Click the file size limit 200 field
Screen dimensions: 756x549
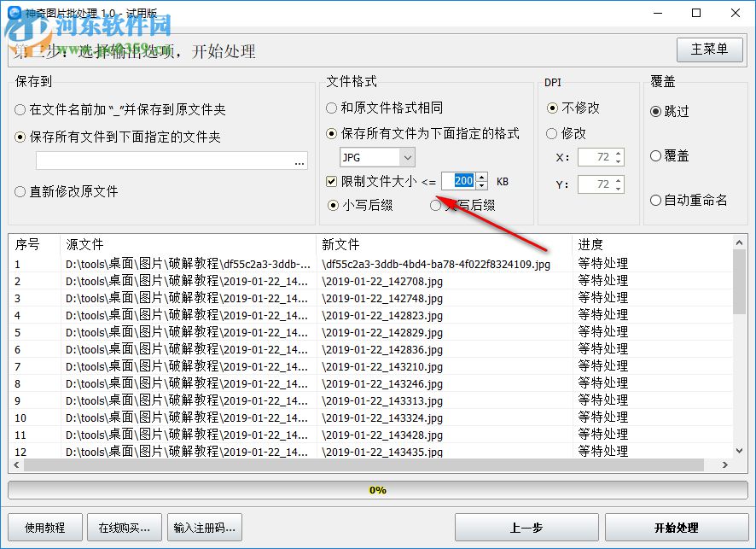click(x=458, y=181)
